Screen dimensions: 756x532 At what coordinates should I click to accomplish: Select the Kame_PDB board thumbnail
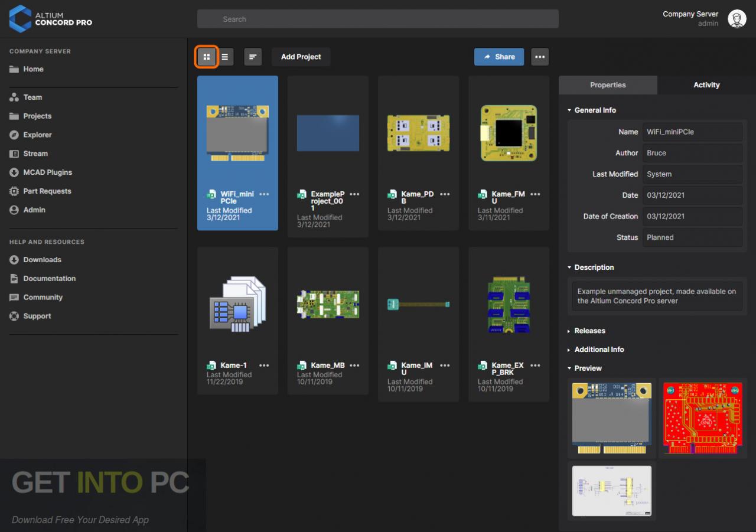click(418, 133)
